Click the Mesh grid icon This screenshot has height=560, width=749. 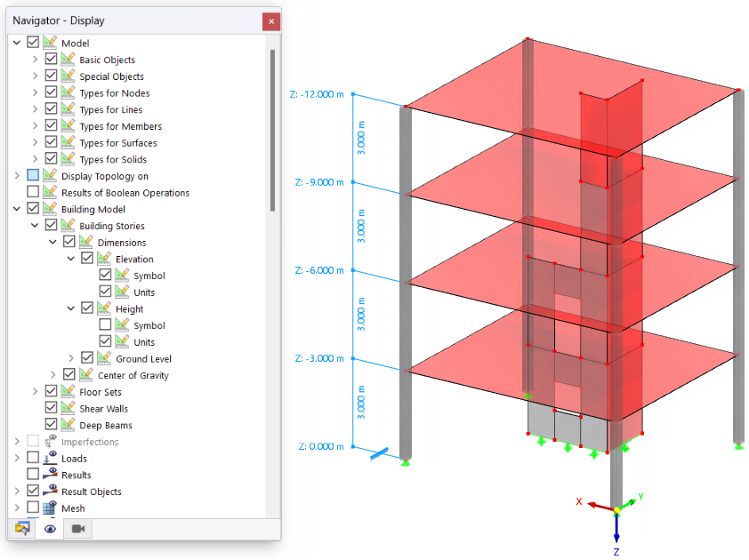click(x=50, y=508)
